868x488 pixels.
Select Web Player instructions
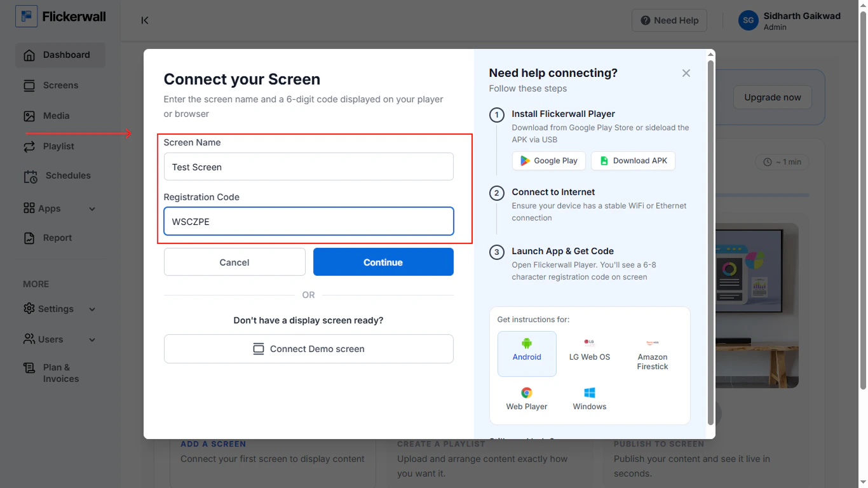pyautogui.click(x=527, y=399)
